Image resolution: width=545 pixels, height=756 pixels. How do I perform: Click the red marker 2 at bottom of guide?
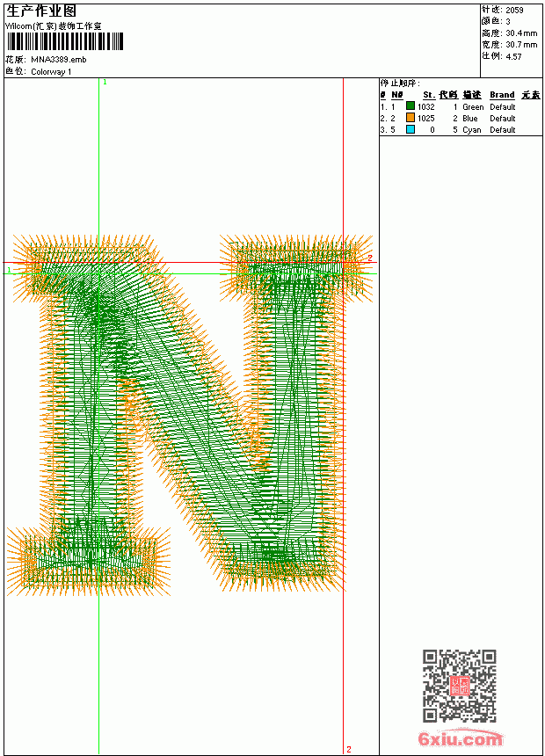(349, 749)
